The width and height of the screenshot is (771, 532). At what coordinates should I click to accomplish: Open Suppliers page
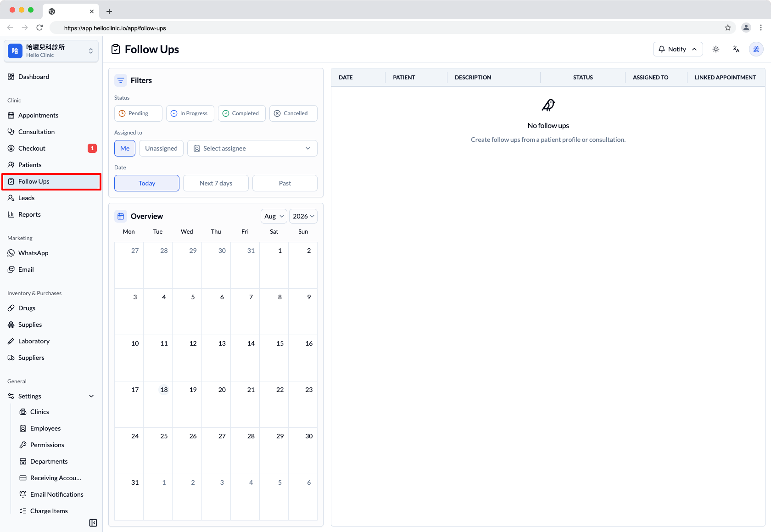pyautogui.click(x=51, y=358)
